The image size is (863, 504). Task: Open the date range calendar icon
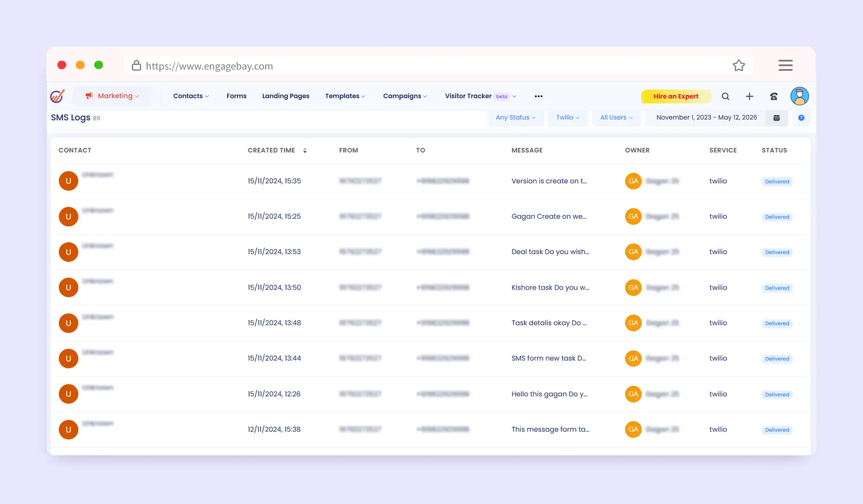(x=776, y=118)
